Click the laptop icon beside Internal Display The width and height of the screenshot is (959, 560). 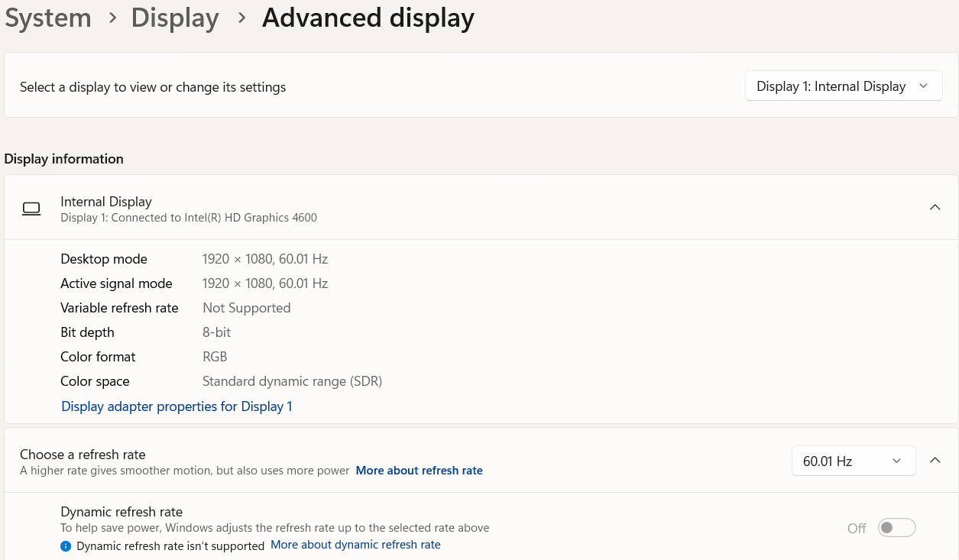pyautogui.click(x=31, y=209)
